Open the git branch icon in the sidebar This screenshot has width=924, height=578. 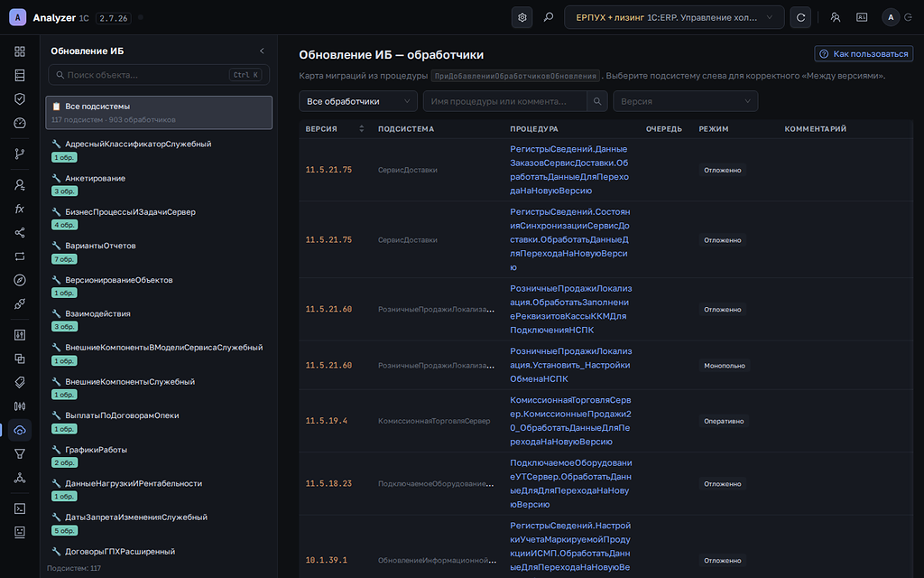pos(20,154)
